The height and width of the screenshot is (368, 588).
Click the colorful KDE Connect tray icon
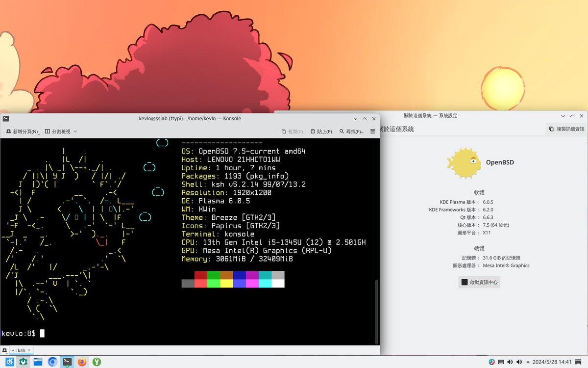click(491, 362)
